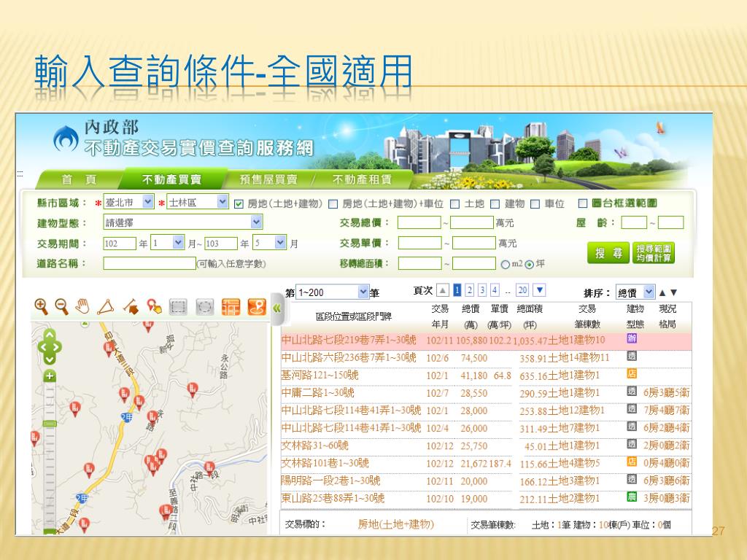Click the orange map locate pin icon
The height and width of the screenshot is (560, 747).
[x=257, y=307]
